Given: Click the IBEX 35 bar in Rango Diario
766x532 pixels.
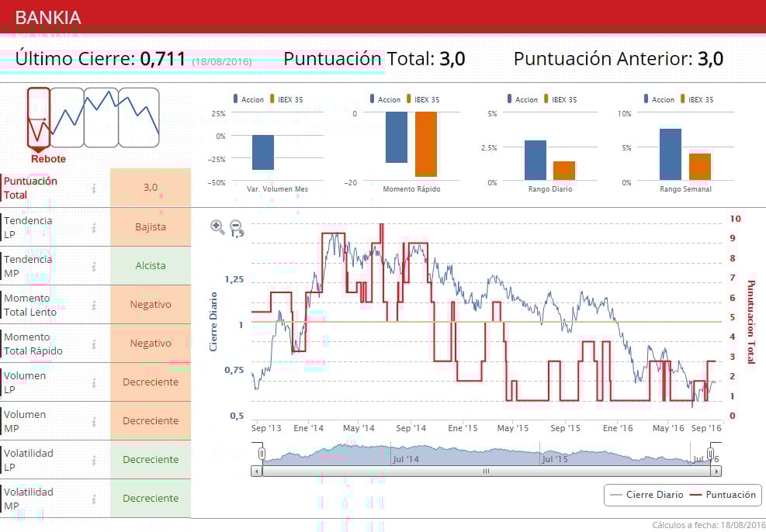Looking at the screenshot, I should click(564, 171).
